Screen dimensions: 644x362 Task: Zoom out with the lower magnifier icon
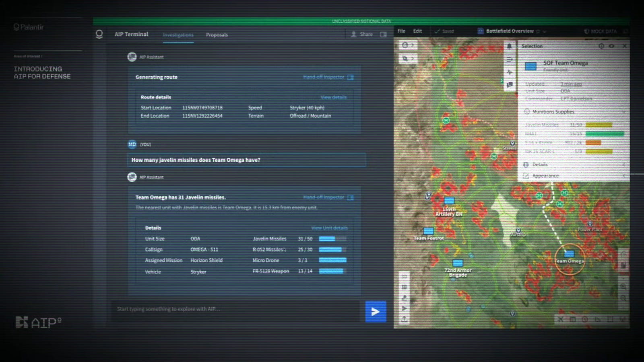[x=623, y=298]
